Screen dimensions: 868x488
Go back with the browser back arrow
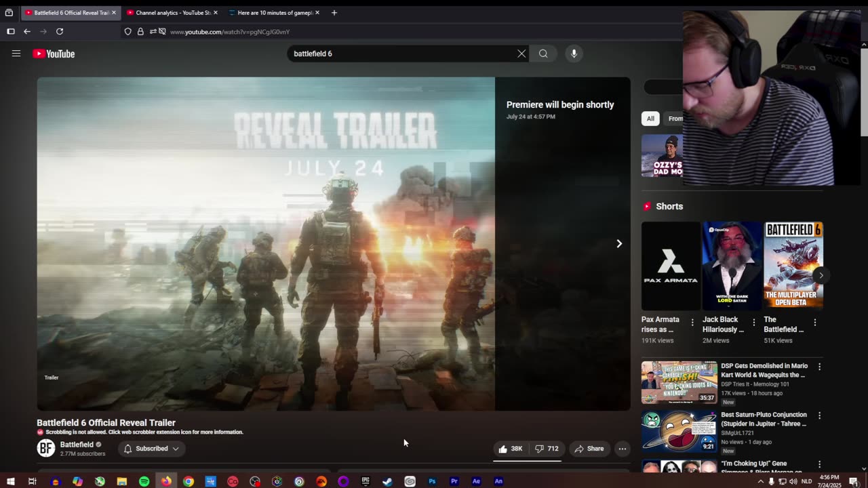coord(27,31)
